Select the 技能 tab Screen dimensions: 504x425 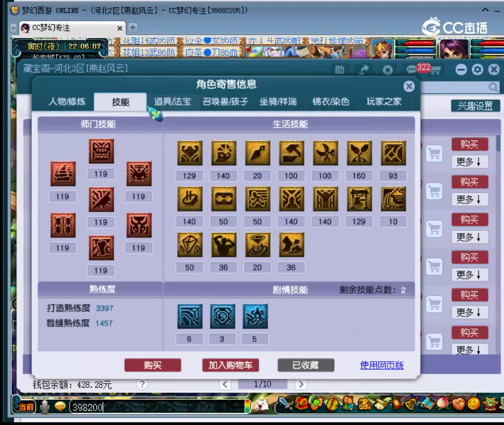point(120,102)
